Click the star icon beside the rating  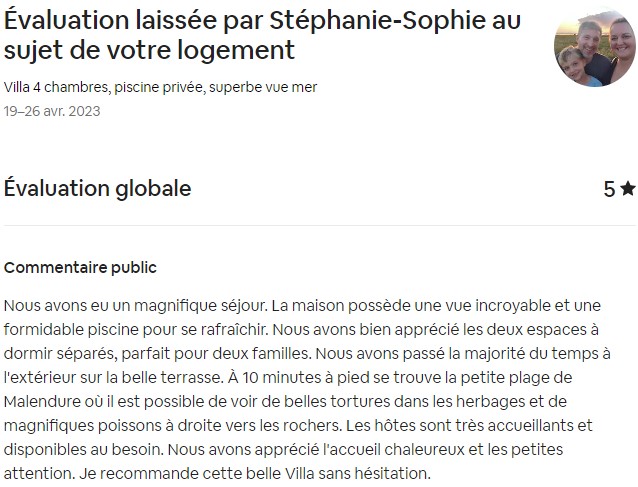point(627,188)
